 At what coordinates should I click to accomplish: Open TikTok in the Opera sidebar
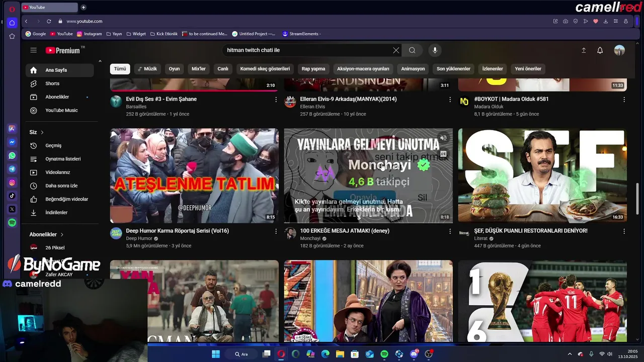coord(12,196)
